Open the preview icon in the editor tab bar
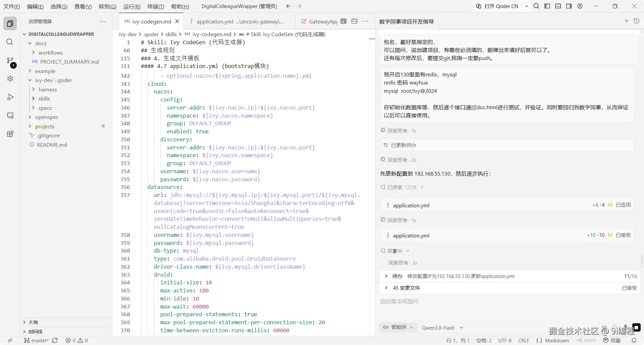 (x=343, y=21)
